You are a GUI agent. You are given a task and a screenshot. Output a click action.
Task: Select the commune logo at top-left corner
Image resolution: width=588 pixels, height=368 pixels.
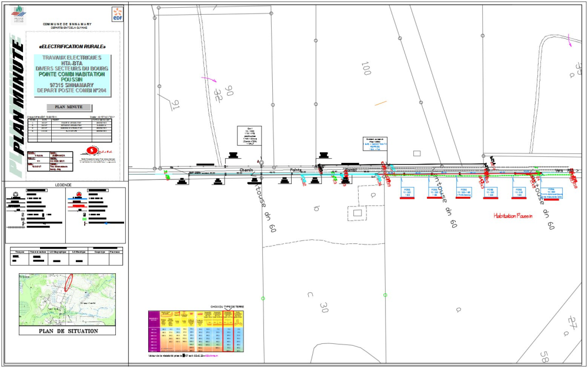coord(18,14)
